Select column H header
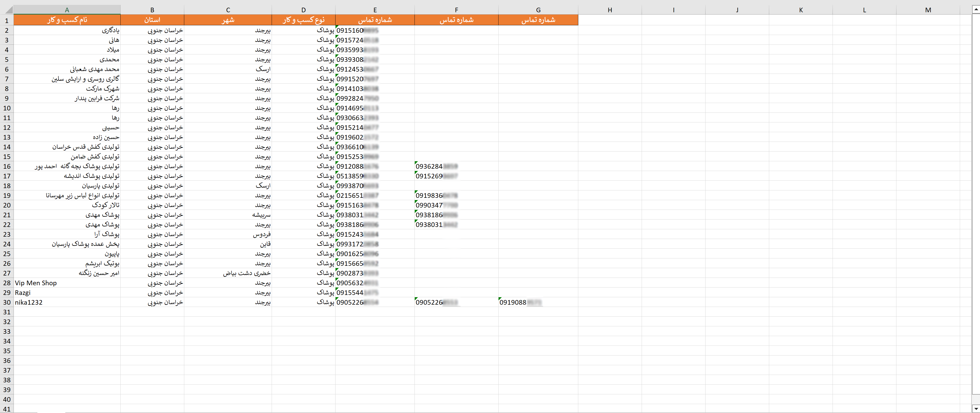Screen dimensions: 980x413 point(610,10)
